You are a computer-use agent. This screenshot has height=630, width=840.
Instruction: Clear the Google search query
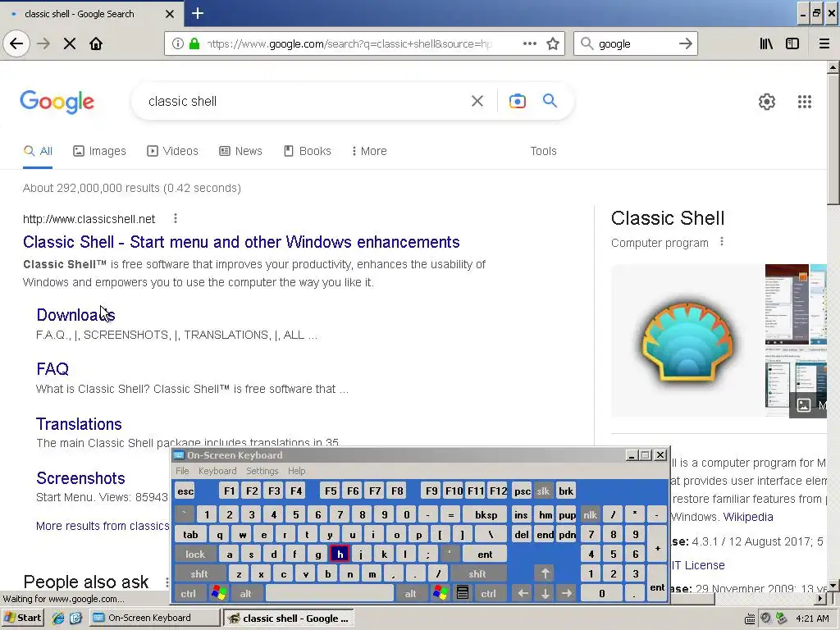[477, 101]
